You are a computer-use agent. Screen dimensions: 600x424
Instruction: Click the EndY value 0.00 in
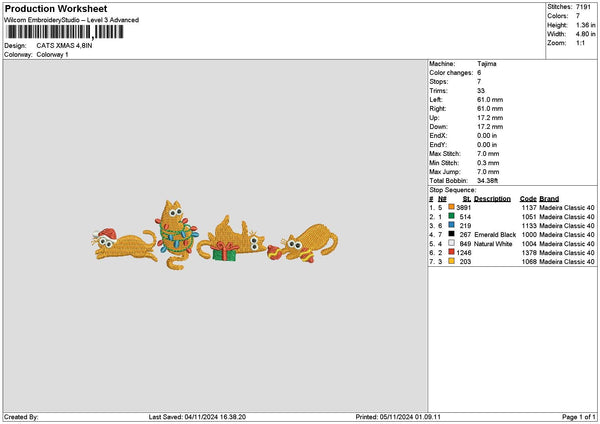point(487,145)
